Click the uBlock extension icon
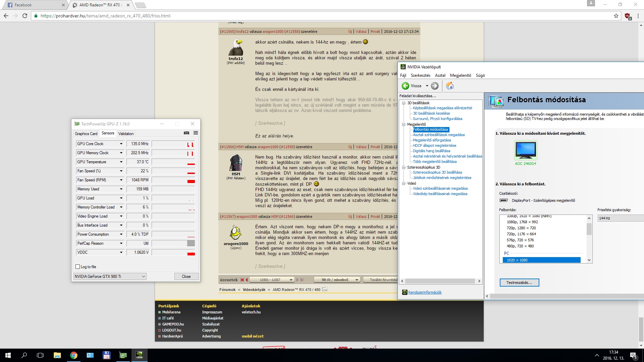Screen dimensions: 644x362 click(x=628, y=16)
